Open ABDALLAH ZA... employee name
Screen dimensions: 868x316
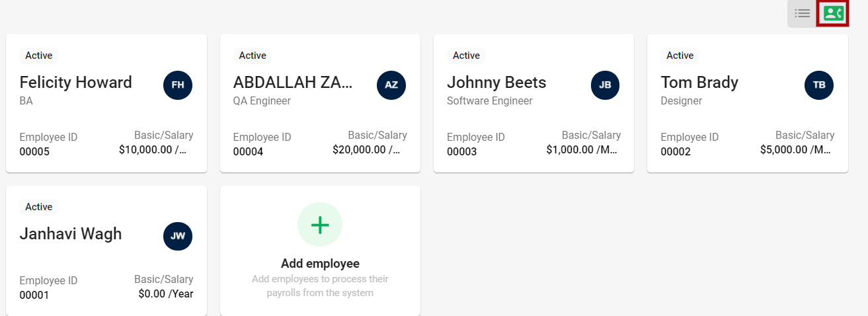pyautogui.click(x=294, y=83)
